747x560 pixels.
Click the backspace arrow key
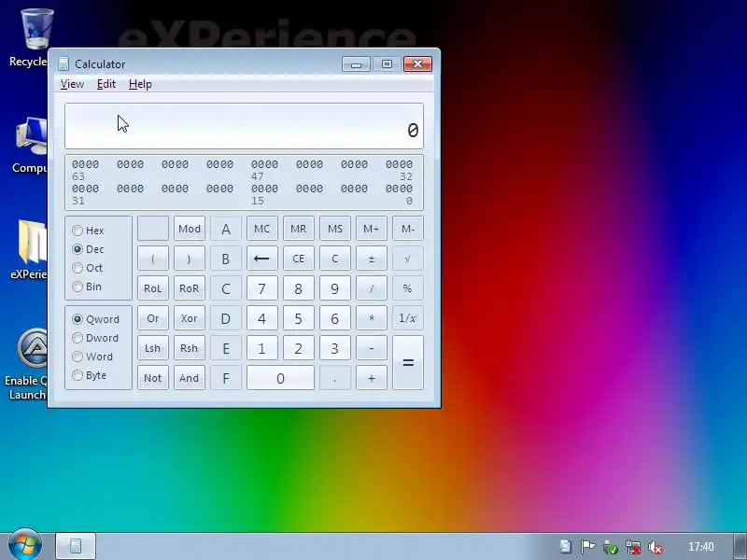tap(262, 259)
